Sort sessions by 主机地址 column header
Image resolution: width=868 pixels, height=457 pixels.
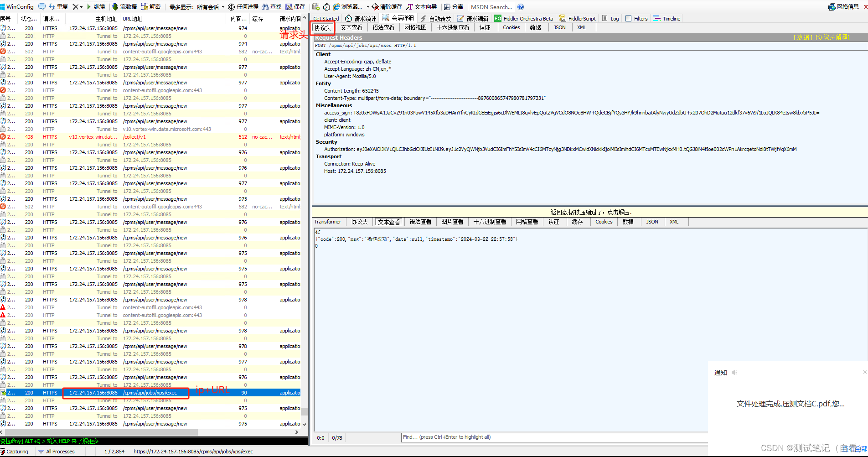click(x=92, y=19)
